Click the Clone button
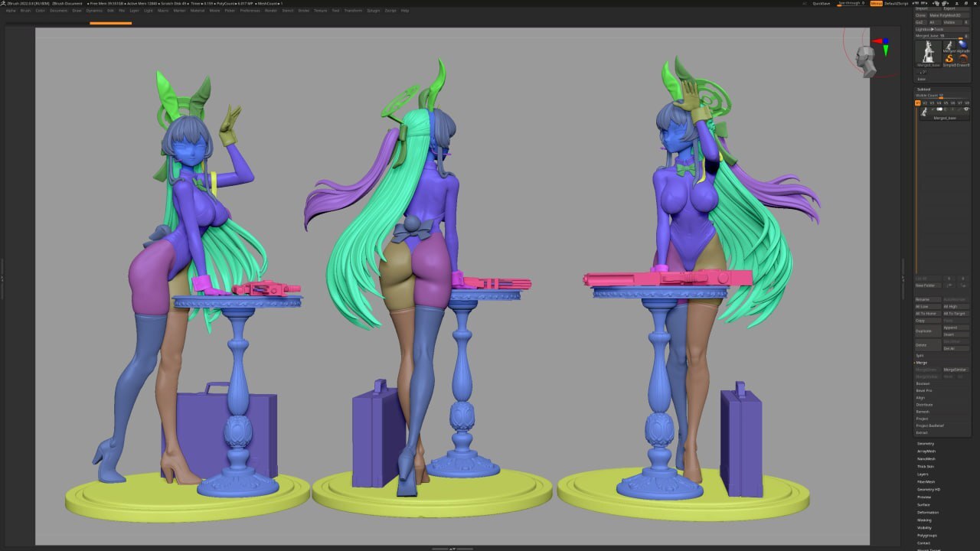 point(920,15)
